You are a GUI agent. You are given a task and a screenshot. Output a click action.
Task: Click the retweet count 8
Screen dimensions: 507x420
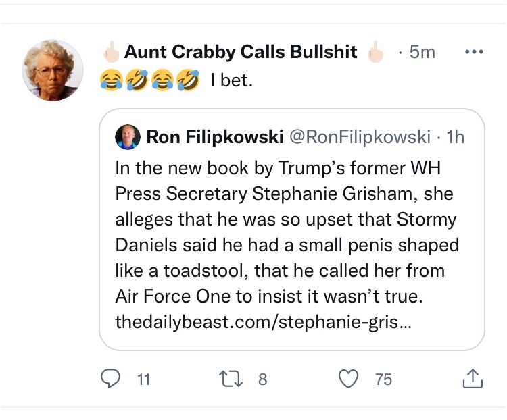pyautogui.click(x=263, y=380)
